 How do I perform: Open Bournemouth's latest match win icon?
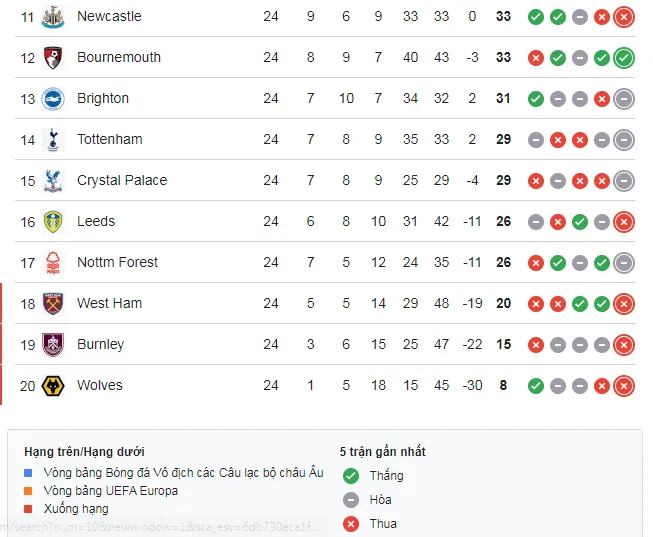624,58
